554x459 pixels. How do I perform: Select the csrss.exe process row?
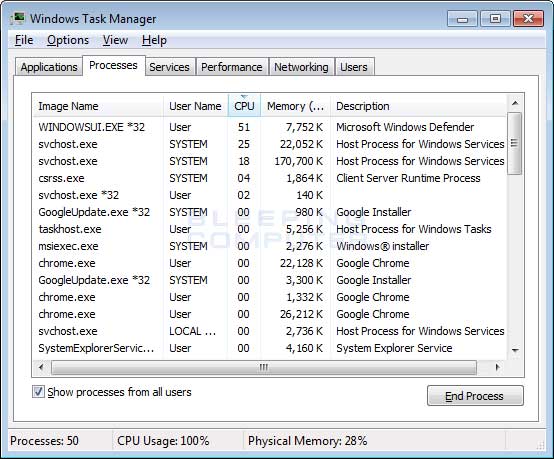click(x=270, y=178)
